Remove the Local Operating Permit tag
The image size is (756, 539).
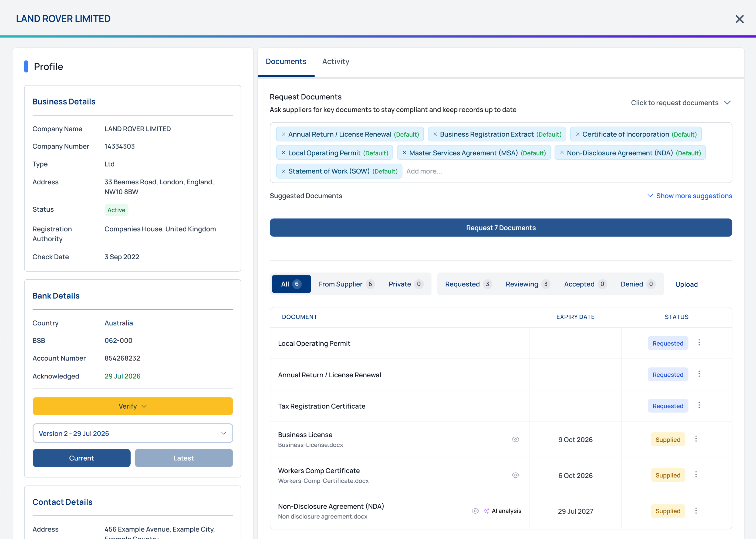pyautogui.click(x=283, y=153)
